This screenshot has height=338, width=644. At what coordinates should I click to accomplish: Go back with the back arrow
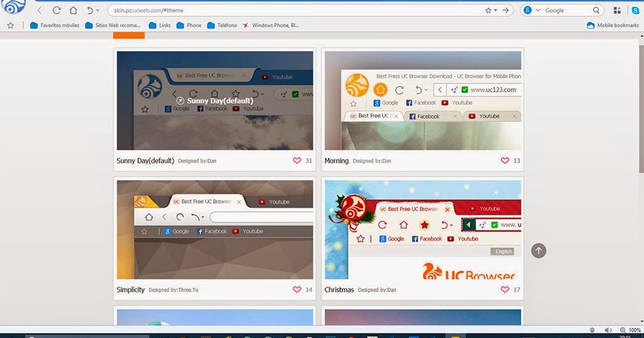(x=40, y=10)
